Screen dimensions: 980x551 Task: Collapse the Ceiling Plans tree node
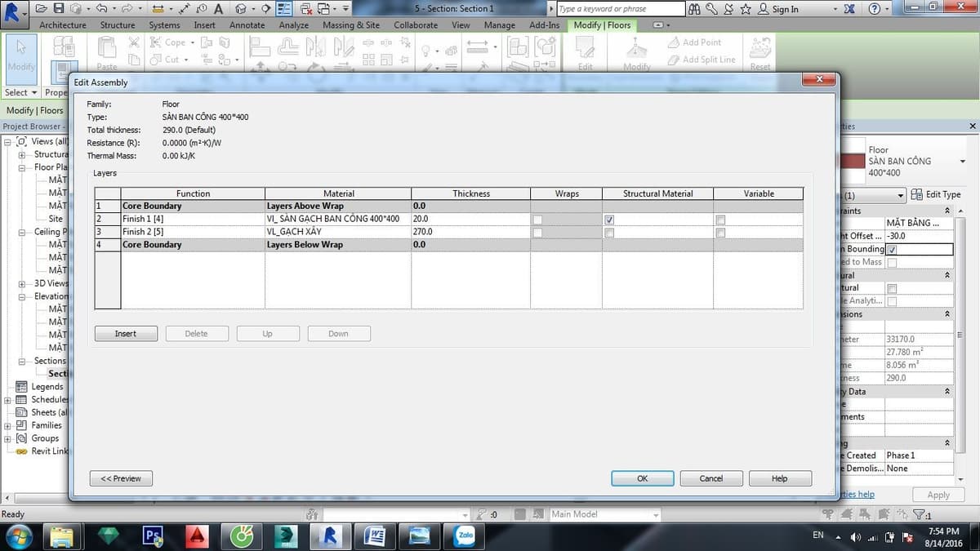pyautogui.click(x=21, y=232)
